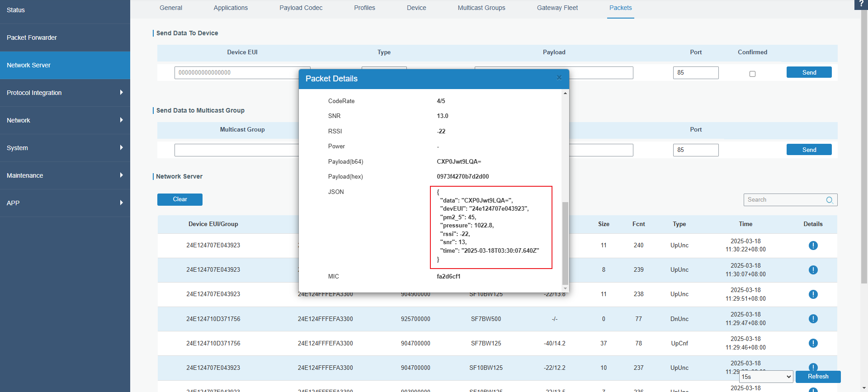Open Status in the sidebar
This screenshot has height=392, width=868.
(x=65, y=10)
